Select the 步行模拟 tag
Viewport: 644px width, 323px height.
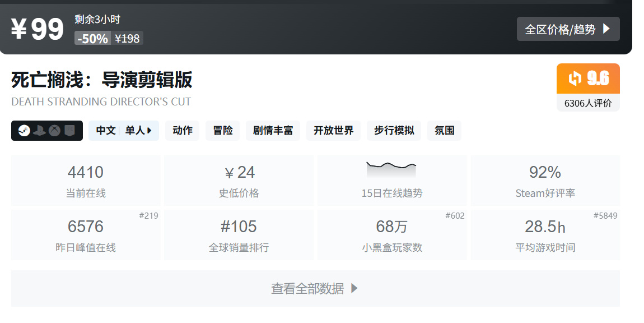394,131
